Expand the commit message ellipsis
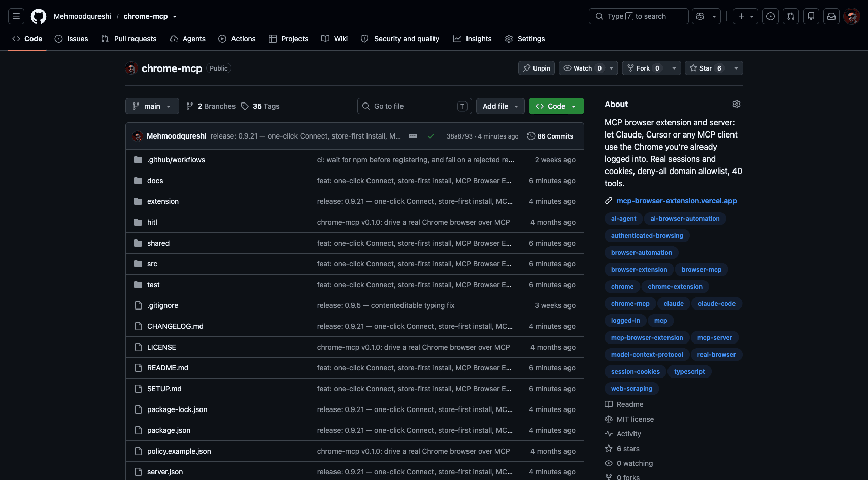 [413, 136]
